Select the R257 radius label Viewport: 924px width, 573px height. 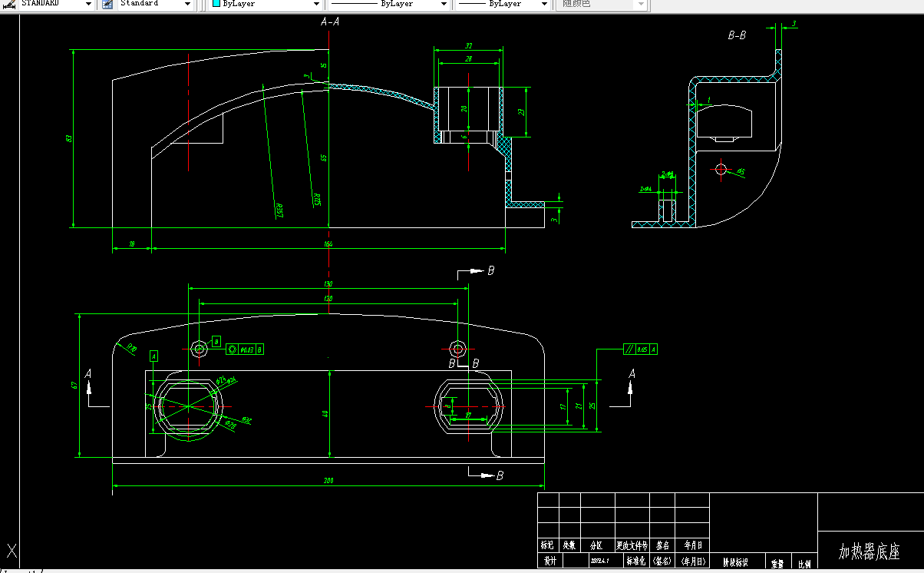click(280, 211)
